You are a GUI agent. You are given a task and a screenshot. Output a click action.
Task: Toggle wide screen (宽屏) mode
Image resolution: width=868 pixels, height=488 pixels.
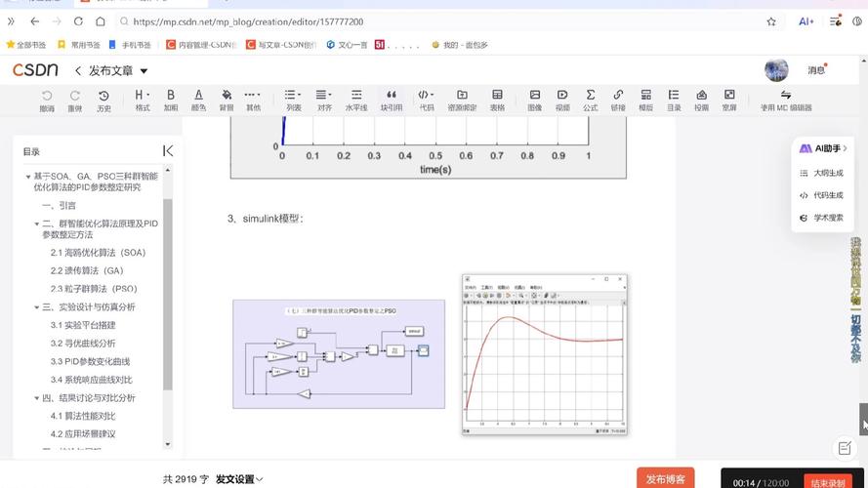pyautogui.click(x=729, y=101)
